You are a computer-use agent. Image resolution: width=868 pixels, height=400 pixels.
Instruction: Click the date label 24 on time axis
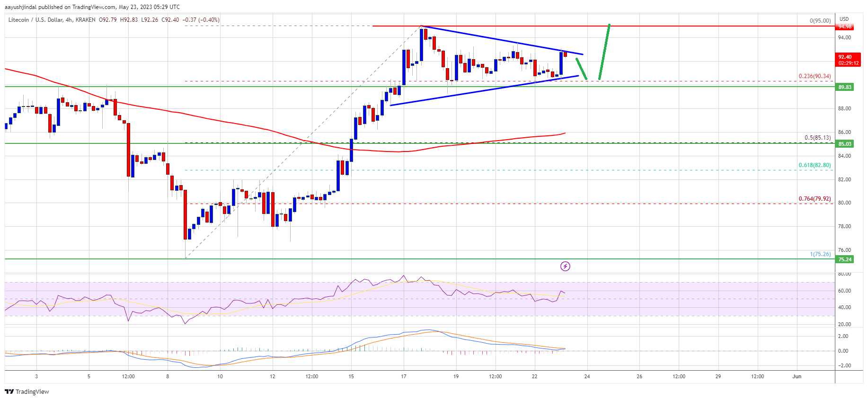pyautogui.click(x=587, y=377)
